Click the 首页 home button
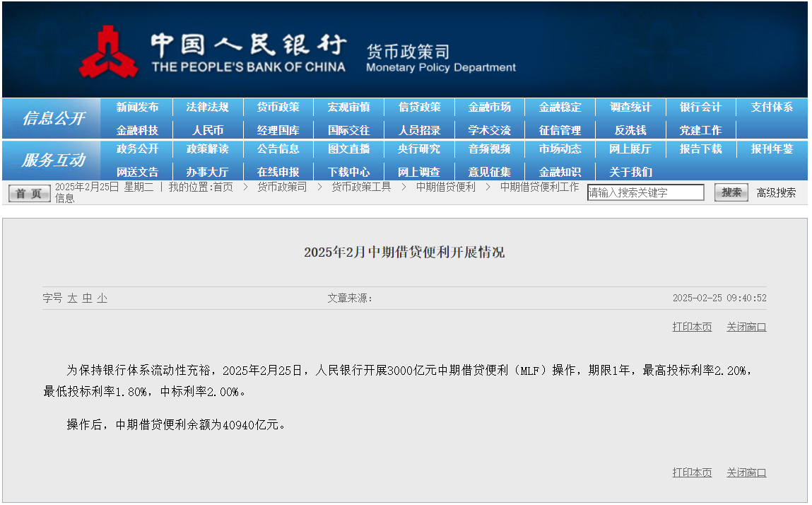 (29, 193)
